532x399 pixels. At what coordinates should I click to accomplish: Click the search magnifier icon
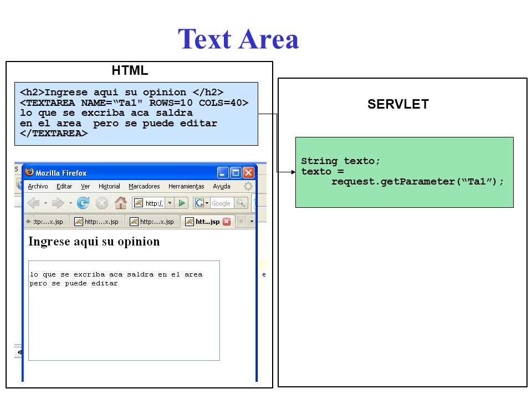241,203
